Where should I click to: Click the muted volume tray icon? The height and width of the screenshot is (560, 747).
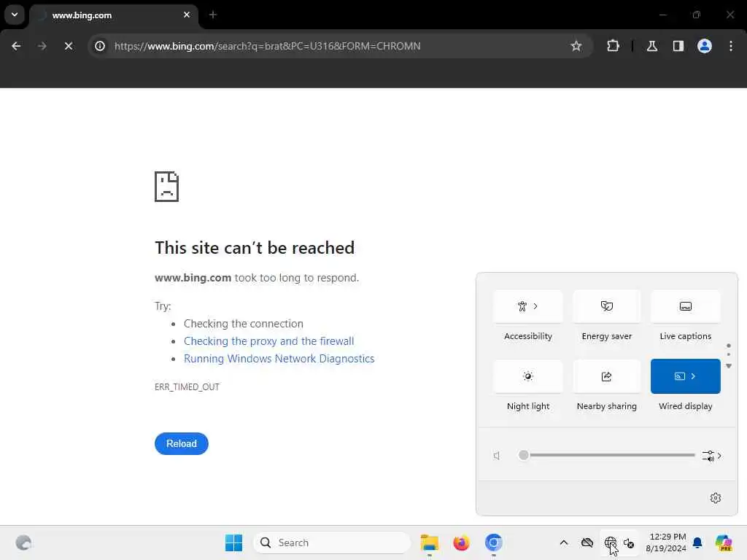click(629, 542)
